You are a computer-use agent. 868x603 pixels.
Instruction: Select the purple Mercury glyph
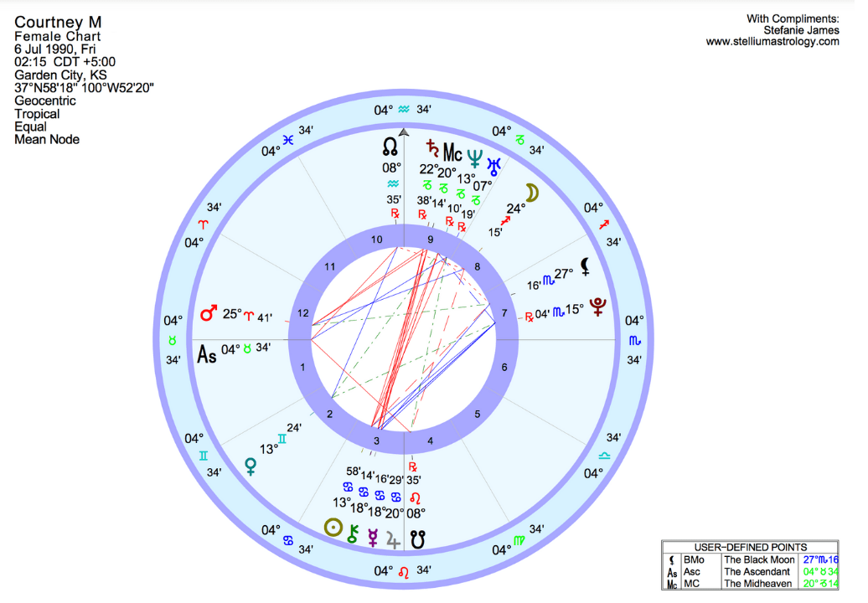pyautogui.click(x=374, y=538)
